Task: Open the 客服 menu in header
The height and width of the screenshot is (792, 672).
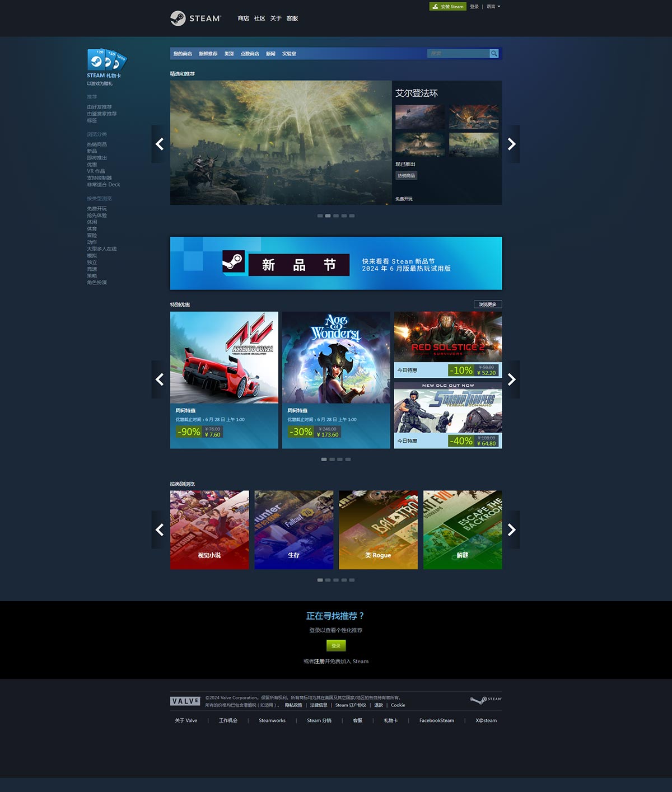Action: pos(292,18)
